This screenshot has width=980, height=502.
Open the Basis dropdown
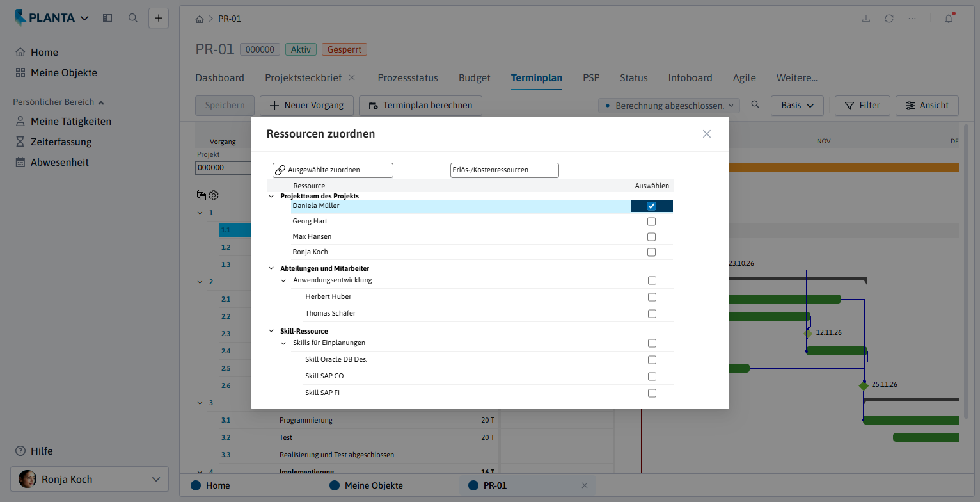tap(797, 106)
